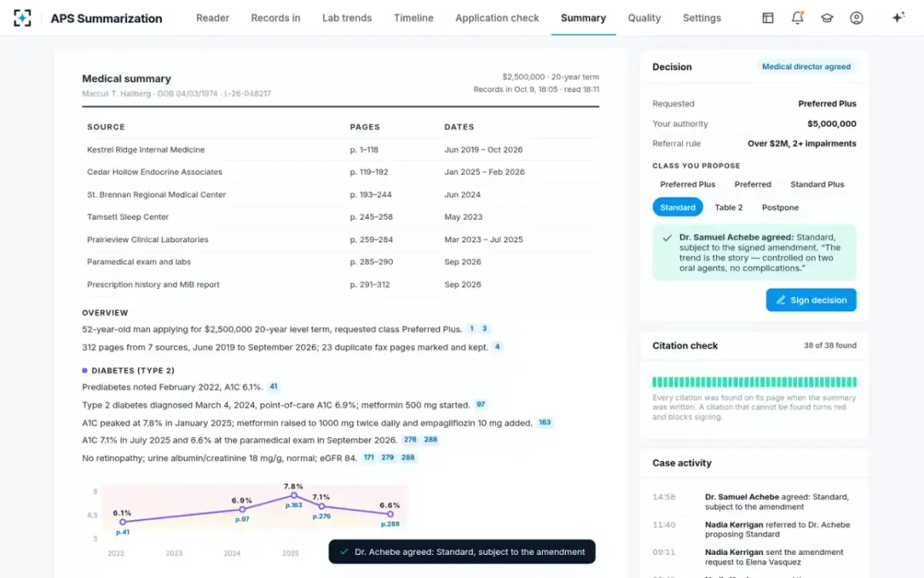Click the Referral rule 'Over $2M, 2+ impairments'
The height and width of the screenshot is (578, 924).
(802, 143)
